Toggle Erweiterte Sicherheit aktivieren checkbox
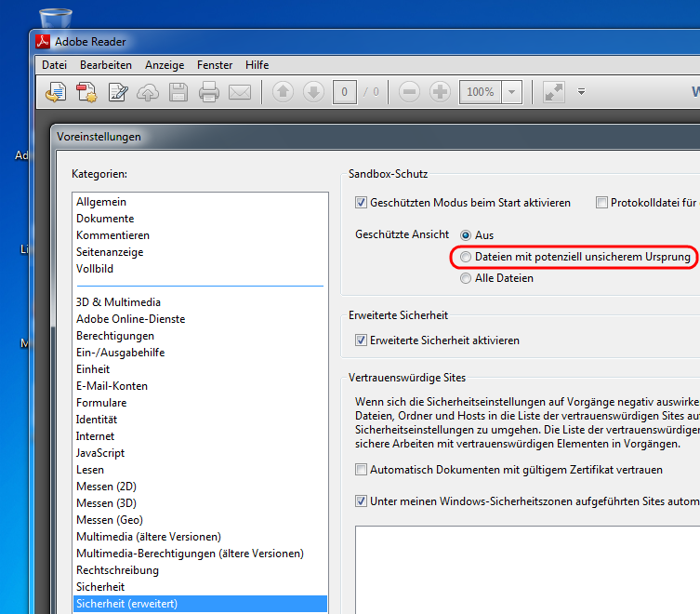This screenshot has height=614, width=700. tap(361, 340)
